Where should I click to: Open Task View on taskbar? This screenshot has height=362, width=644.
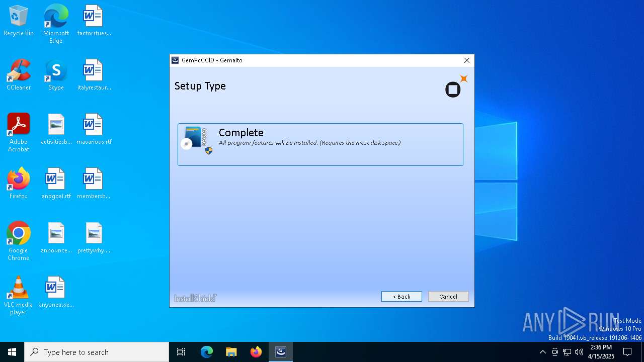(x=181, y=352)
